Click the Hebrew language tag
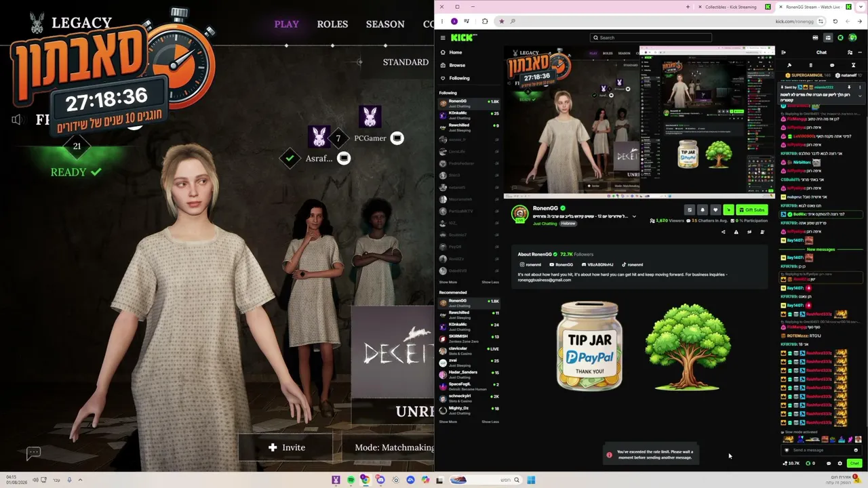This screenshot has width=868, height=488. click(x=568, y=224)
